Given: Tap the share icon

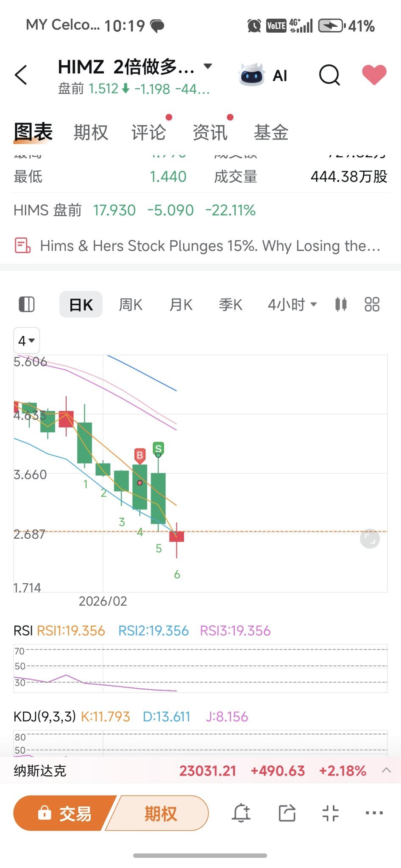Looking at the screenshot, I should (287, 813).
